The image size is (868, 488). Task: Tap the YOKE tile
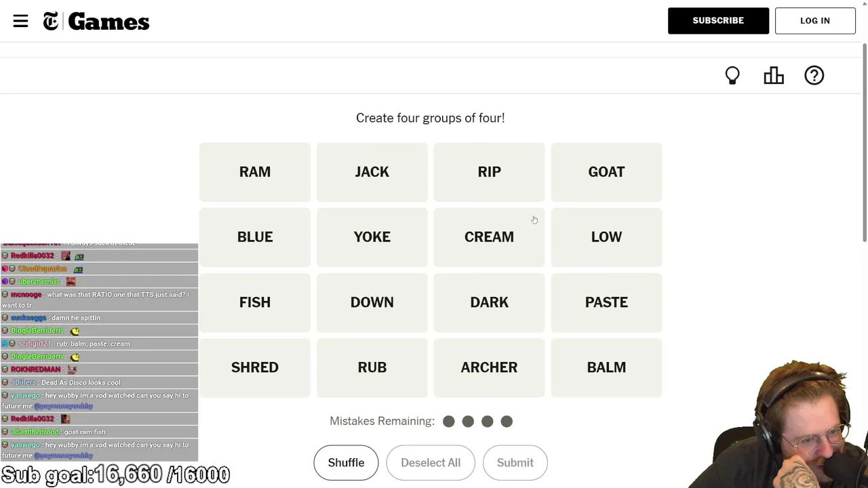tap(372, 237)
